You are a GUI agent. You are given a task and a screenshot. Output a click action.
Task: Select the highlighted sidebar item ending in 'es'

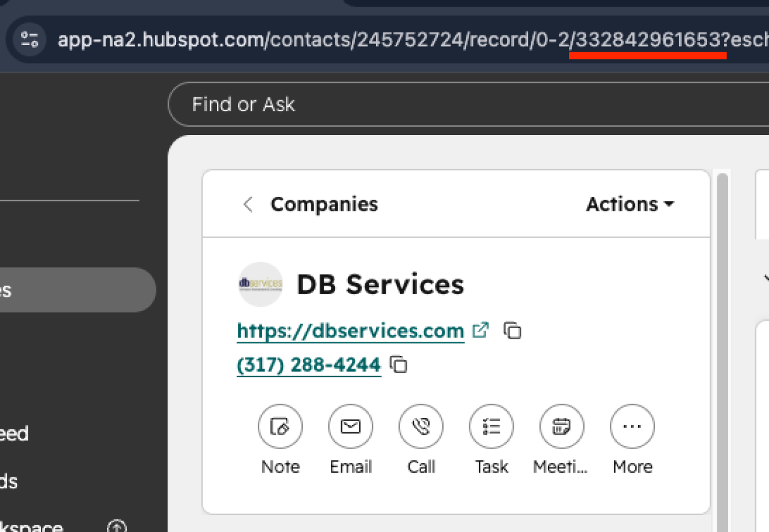click(77, 290)
